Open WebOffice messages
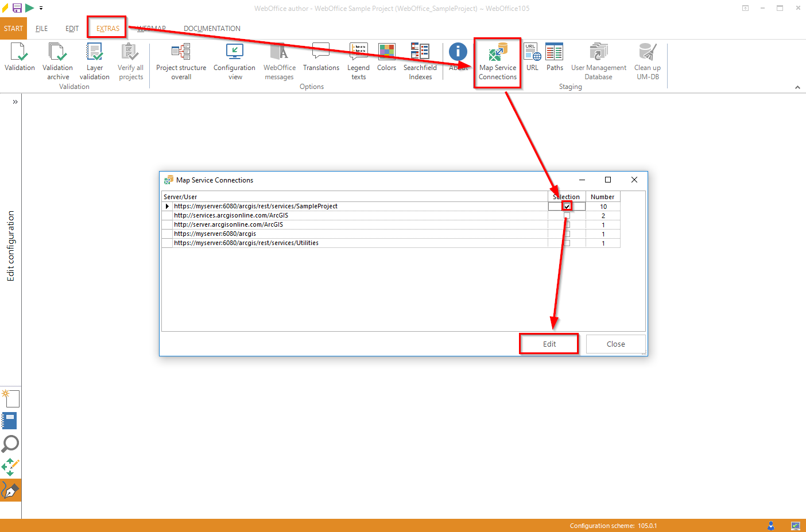806x532 pixels. (x=280, y=61)
